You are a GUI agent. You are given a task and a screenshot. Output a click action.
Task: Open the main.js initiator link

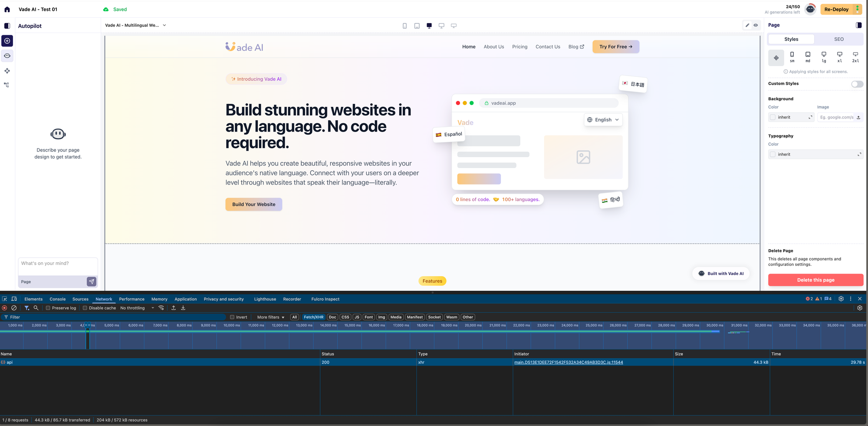pyautogui.click(x=569, y=362)
